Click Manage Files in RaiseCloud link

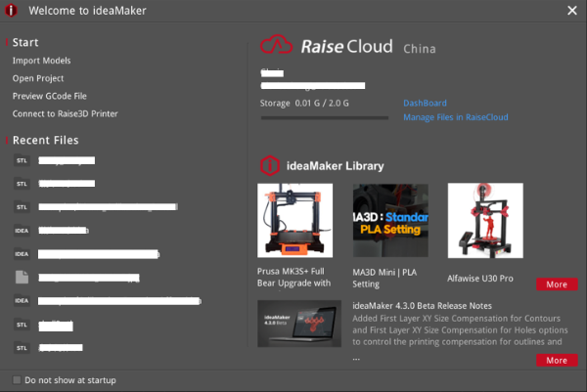pyautogui.click(x=456, y=117)
